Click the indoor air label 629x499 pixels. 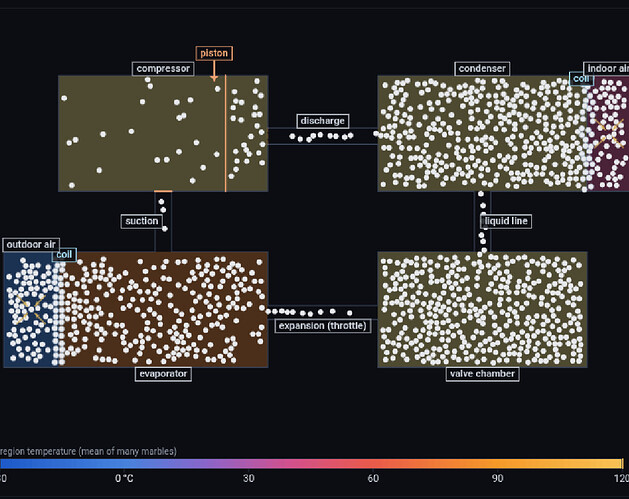tap(606, 69)
